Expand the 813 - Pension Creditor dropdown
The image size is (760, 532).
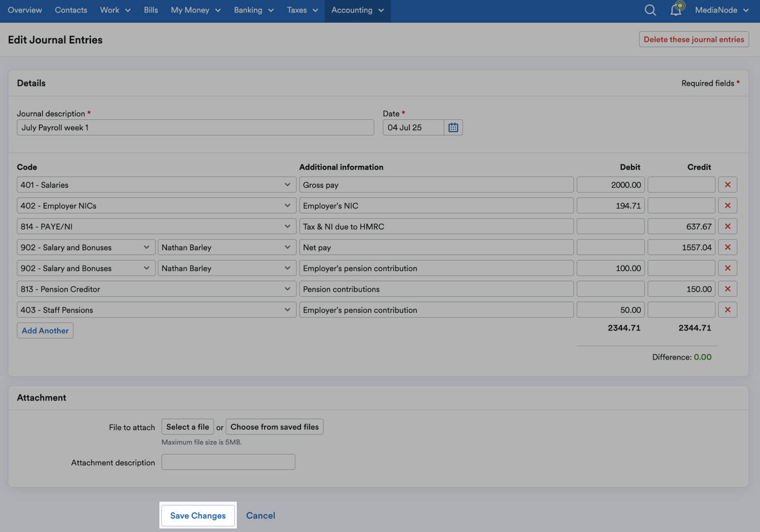[156, 289]
